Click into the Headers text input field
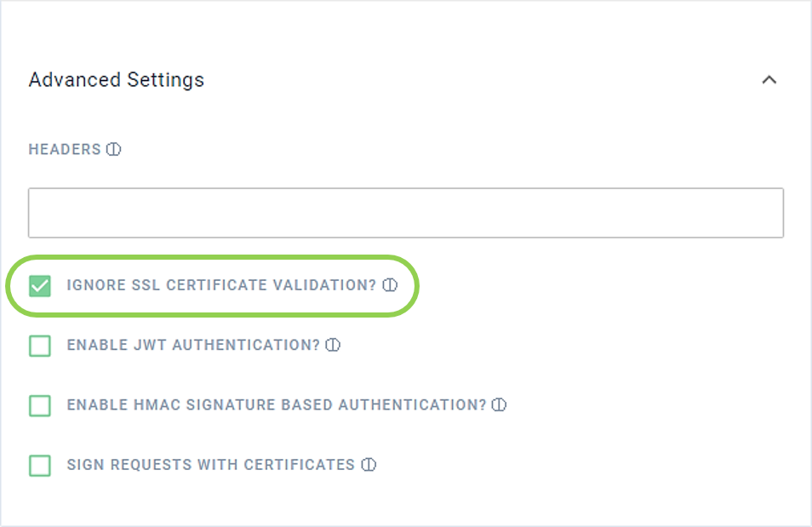This screenshot has height=527, width=812. pyautogui.click(x=405, y=213)
